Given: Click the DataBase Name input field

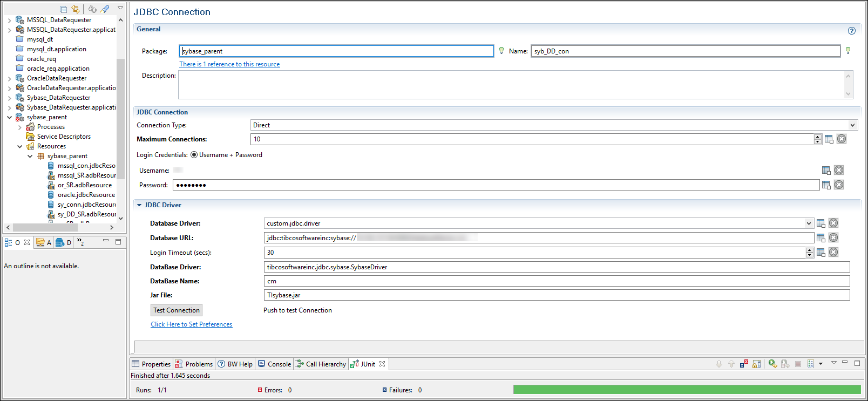Looking at the screenshot, I should click(557, 281).
